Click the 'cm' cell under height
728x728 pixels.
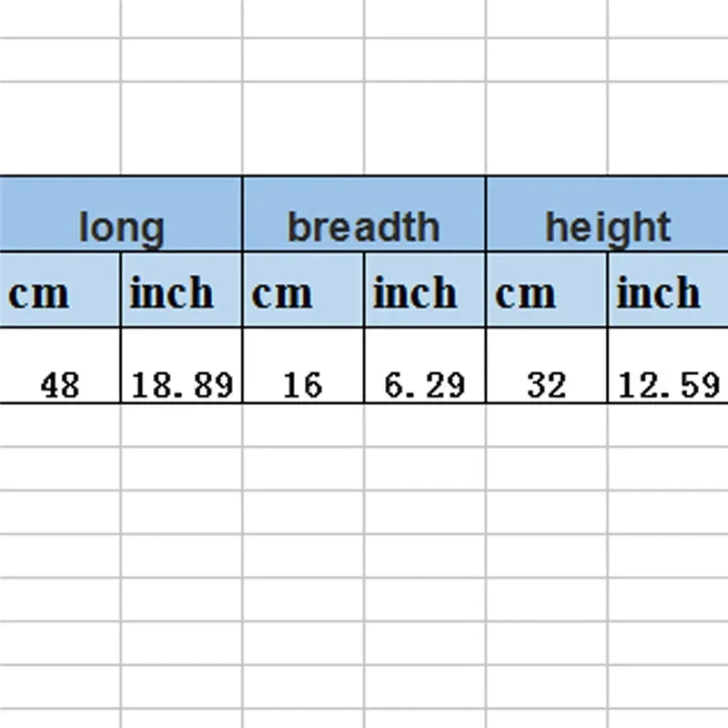[x=547, y=289]
